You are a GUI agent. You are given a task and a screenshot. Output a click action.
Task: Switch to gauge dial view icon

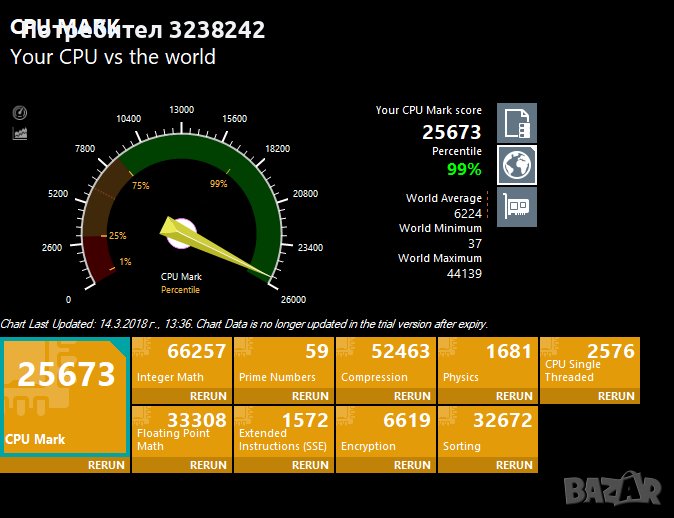tap(20, 113)
